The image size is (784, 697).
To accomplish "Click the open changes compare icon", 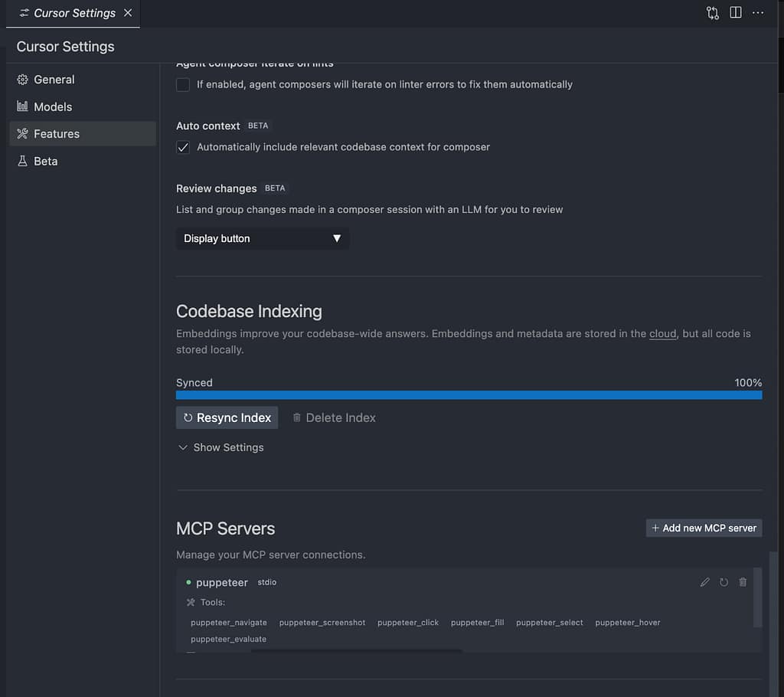I will pyautogui.click(x=713, y=13).
